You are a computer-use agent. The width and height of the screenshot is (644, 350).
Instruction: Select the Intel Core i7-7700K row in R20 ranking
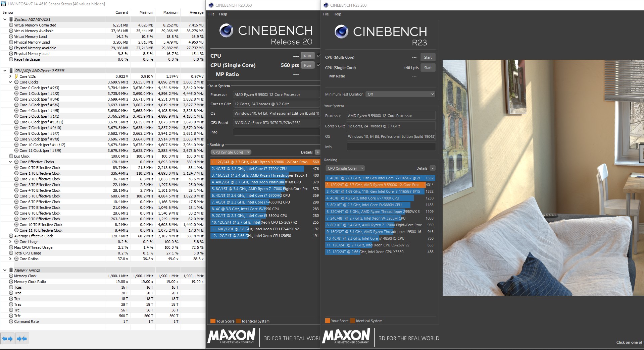tap(265, 169)
